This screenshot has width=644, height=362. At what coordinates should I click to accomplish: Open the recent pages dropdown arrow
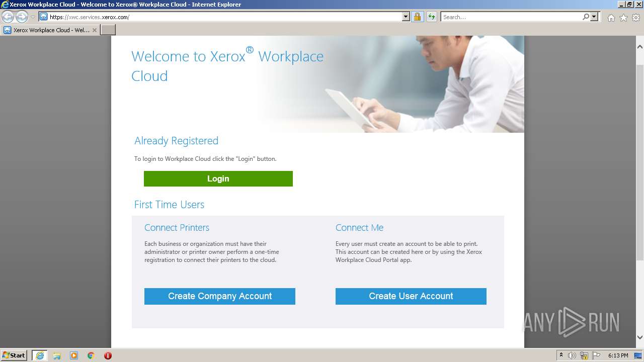[x=33, y=17]
